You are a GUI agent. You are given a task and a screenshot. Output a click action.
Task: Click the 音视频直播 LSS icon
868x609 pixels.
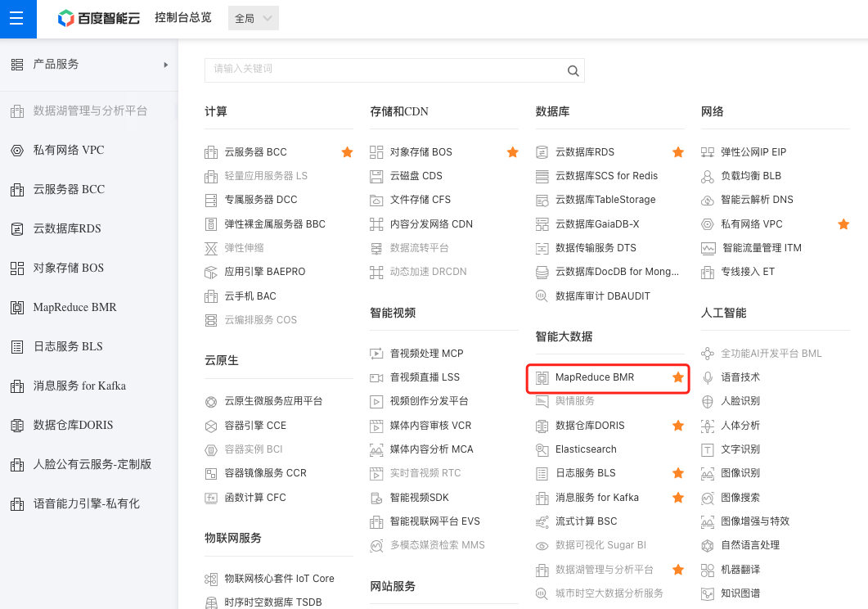click(376, 377)
